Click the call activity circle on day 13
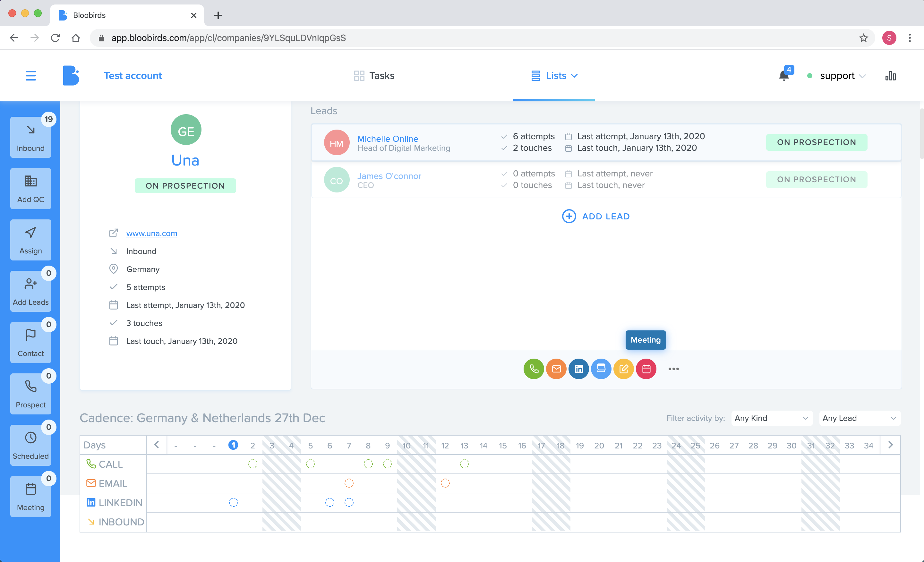The height and width of the screenshot is (562, 924). click(x=464, y=464)
